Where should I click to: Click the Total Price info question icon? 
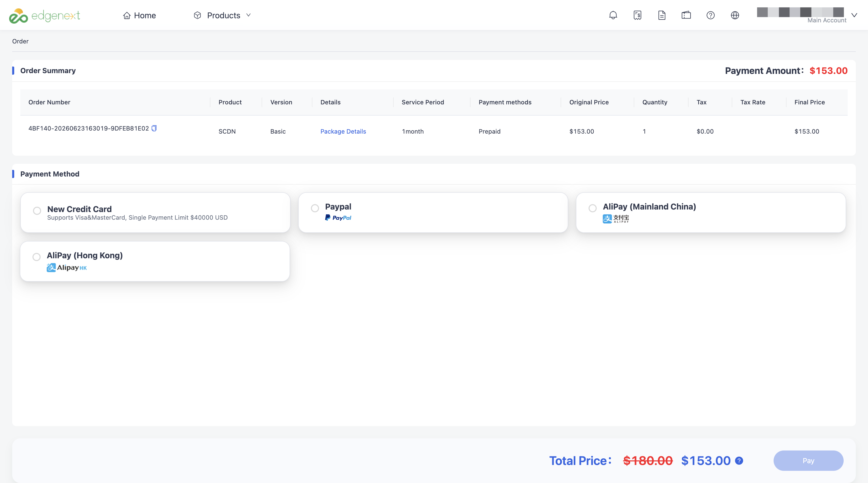739,460
